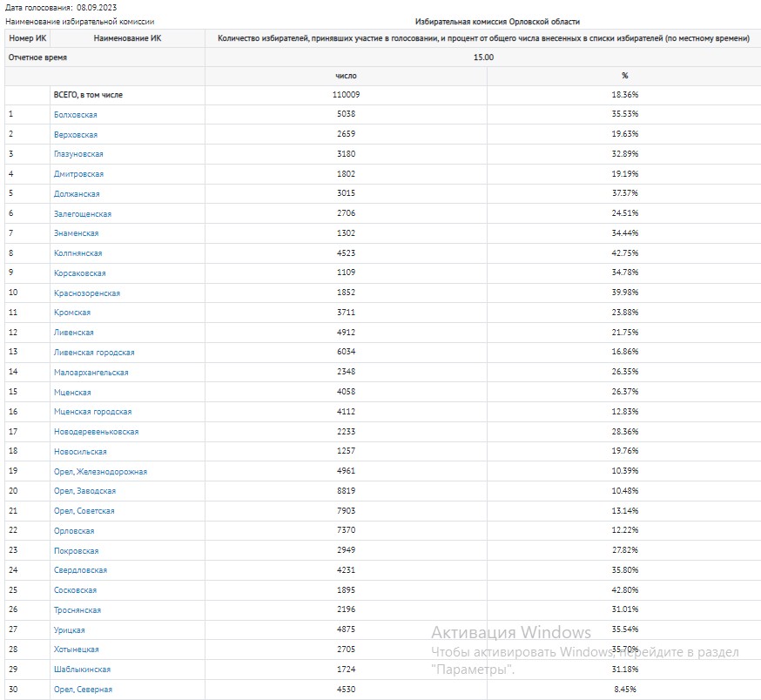Select Свердловская voter count 4231
The height and width of the screenshot is (700, 761).
(x=346, y=570)
